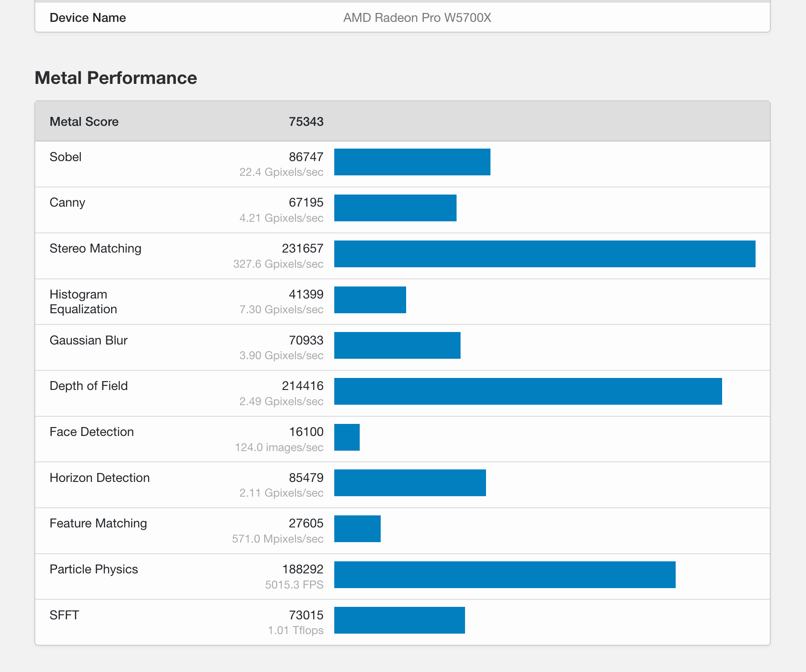Click the Feature Matching bar
The width and height of the screenshot is (806, 672).
tap(357, 529)
